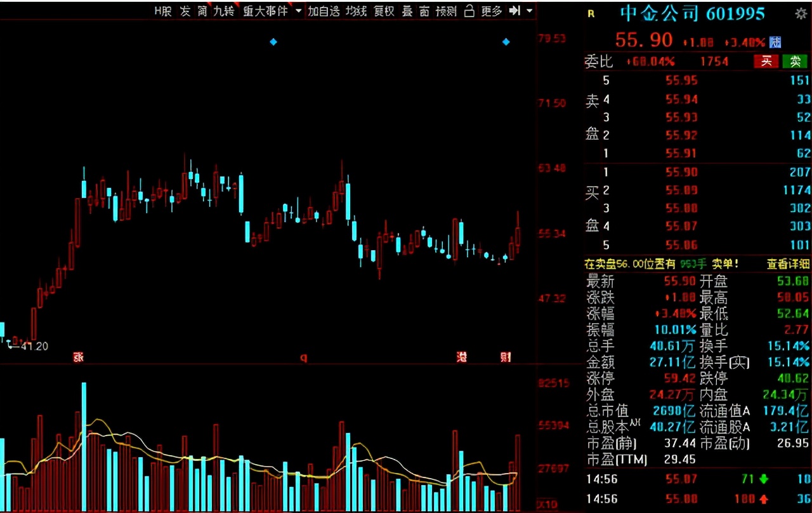This screenshot has height=513, width=812.
Task: Select buy level 1 price 55.90
Action: 682,172
